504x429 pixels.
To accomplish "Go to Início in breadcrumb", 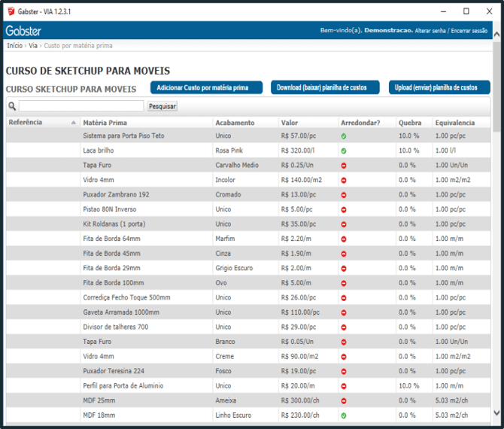I will pyautogui.click(x=14, y=46).
